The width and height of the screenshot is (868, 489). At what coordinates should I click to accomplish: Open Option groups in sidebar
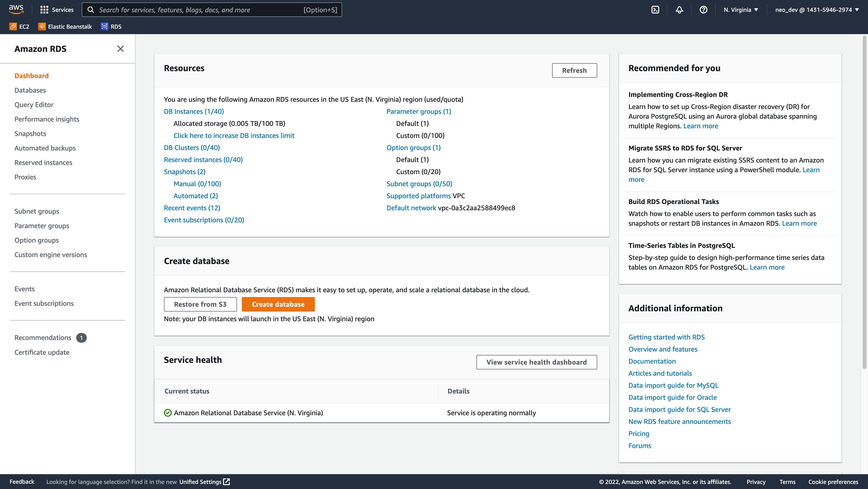(x=37, y=240)
